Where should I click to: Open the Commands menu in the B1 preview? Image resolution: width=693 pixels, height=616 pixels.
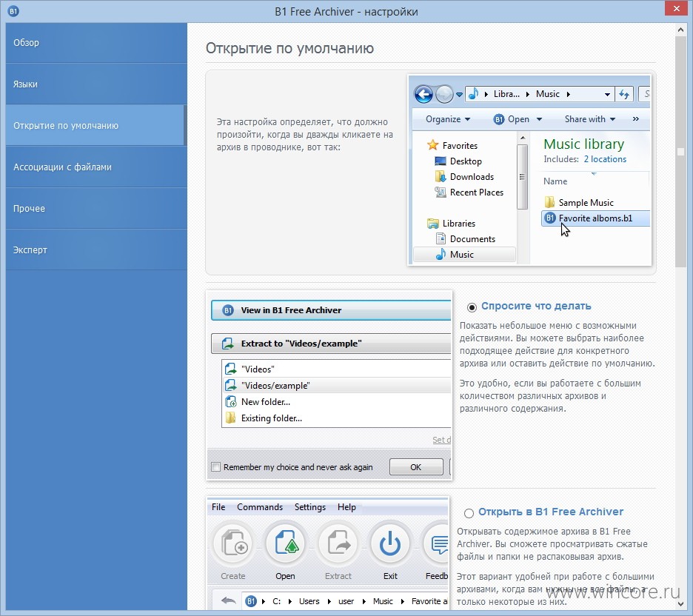[x=260, y=507]
